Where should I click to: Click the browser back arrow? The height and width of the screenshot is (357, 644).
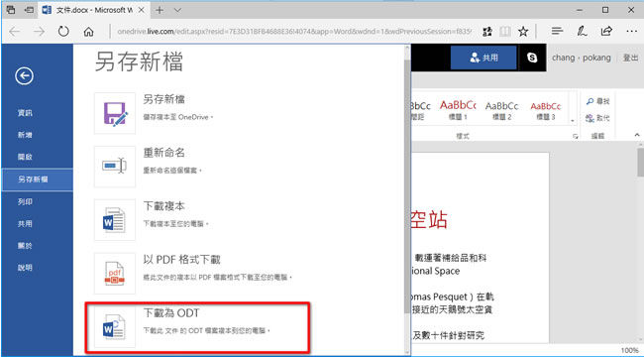click(15, 32)
